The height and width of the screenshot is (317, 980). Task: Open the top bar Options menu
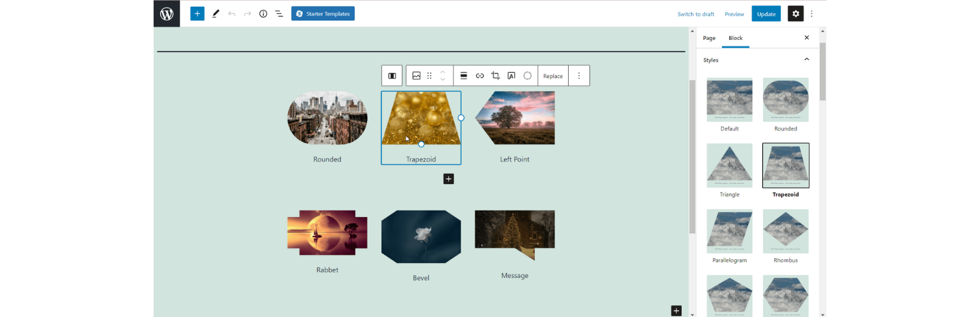(812, 14)
